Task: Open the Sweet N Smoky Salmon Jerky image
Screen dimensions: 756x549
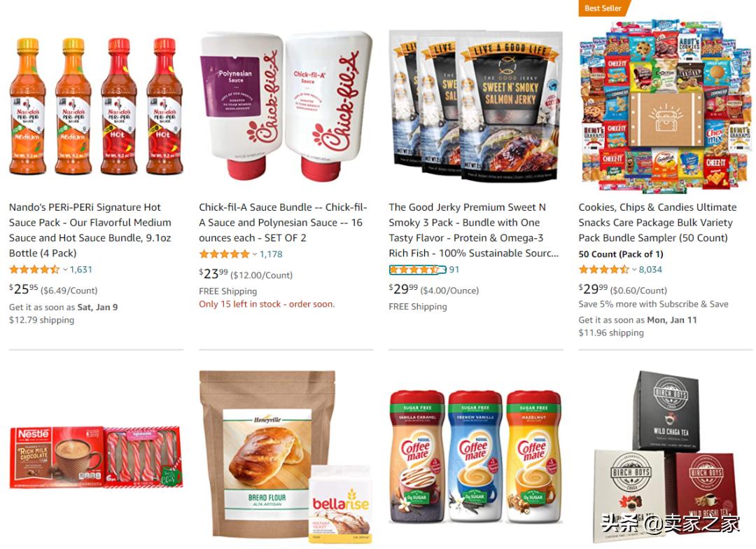Action: [x=475, y=106]
